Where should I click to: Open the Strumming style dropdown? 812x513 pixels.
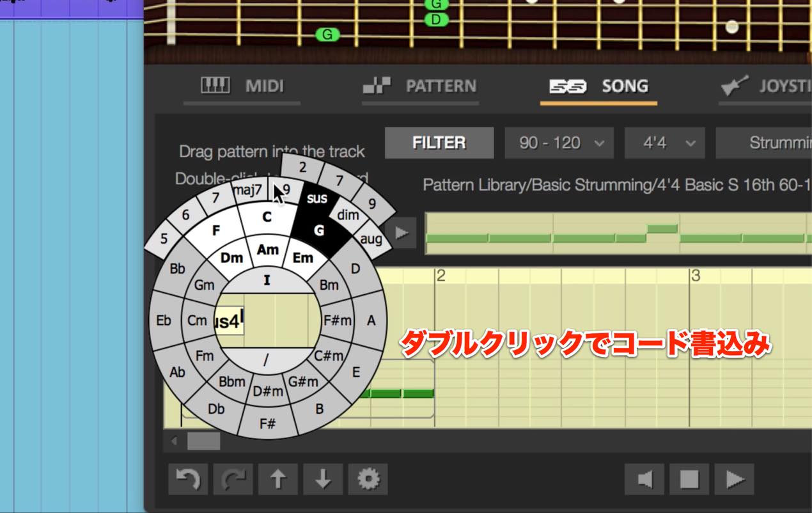coord(764,143)
